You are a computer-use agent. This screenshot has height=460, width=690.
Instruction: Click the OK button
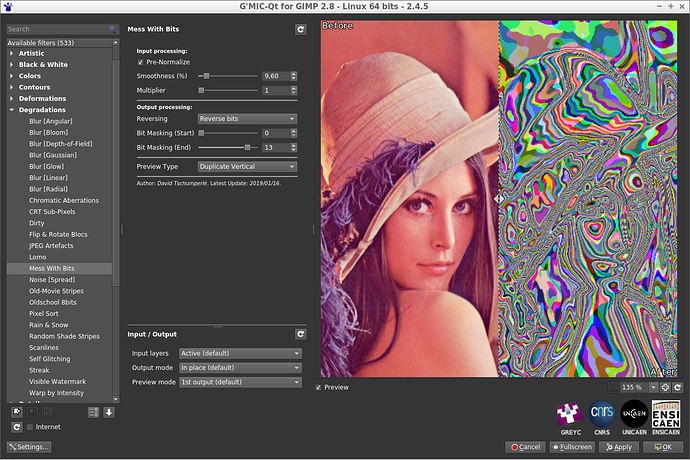tap(663, 447)
